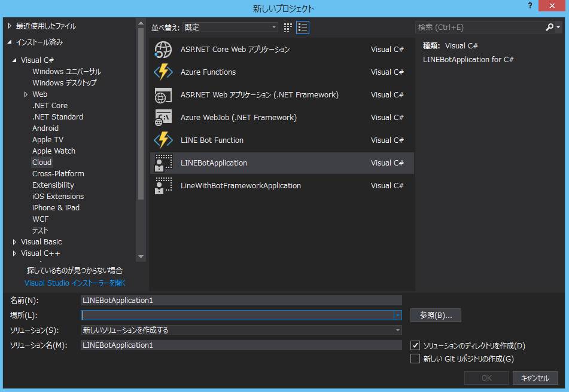Expand the Visual C++ tree node
569x392 pixels.
coord(14,253)
